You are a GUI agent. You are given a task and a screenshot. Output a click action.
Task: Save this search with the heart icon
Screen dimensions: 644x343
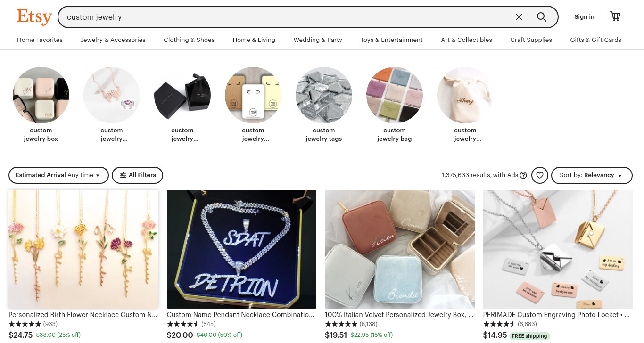(x=540, y=175)
